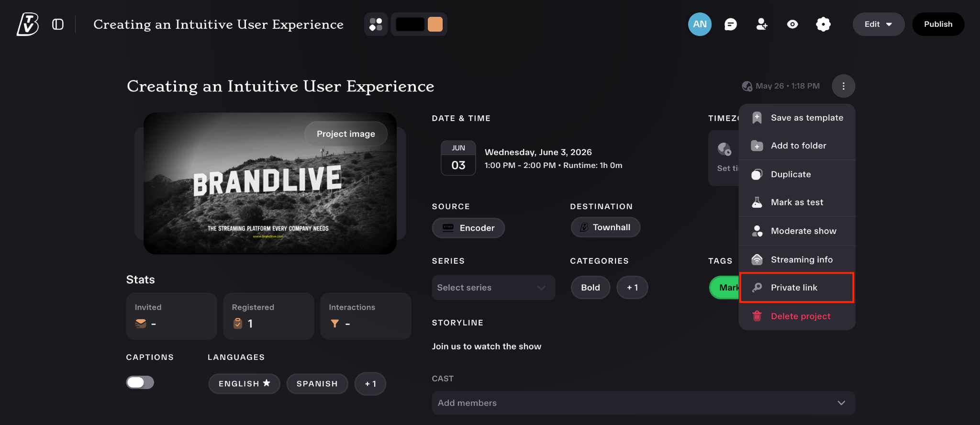The image size is (980, 425).
Task: Click the Wednesday, June 3, 2026 date text
Action: pos(538,152)
